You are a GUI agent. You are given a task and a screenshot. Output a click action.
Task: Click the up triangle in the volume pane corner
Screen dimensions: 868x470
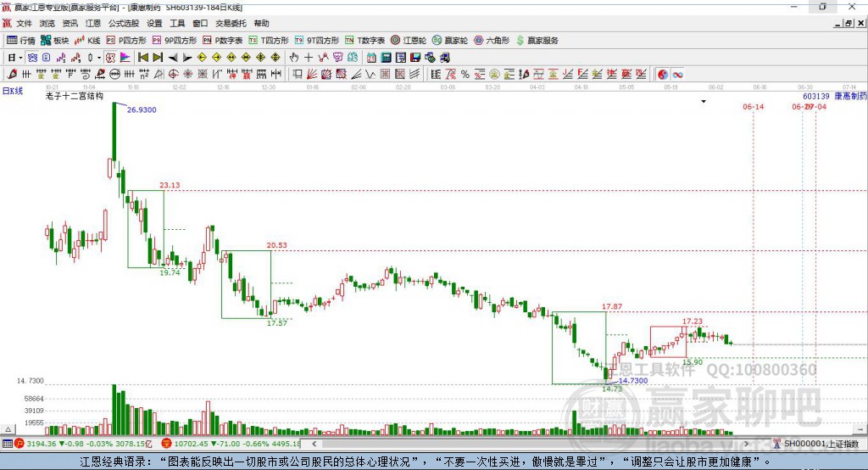pyautogui.click(x=8, y=429)
